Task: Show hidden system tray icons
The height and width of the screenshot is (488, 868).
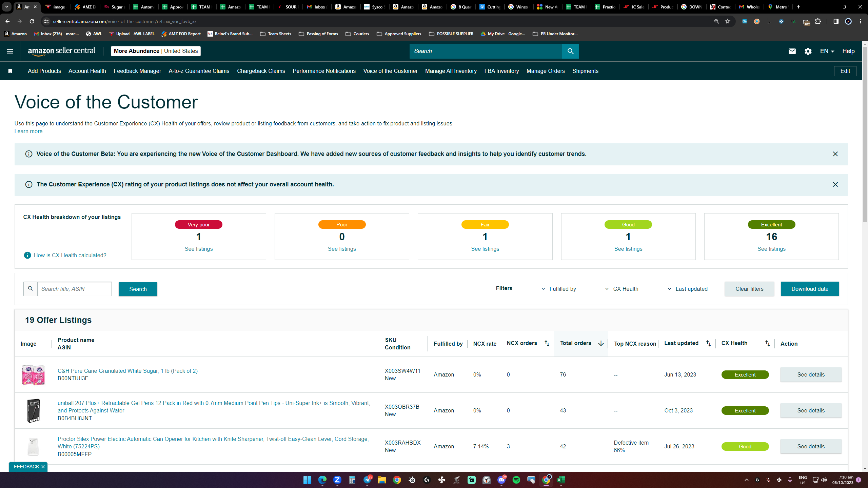Action: pyautogui.click(x=747, y=480)
